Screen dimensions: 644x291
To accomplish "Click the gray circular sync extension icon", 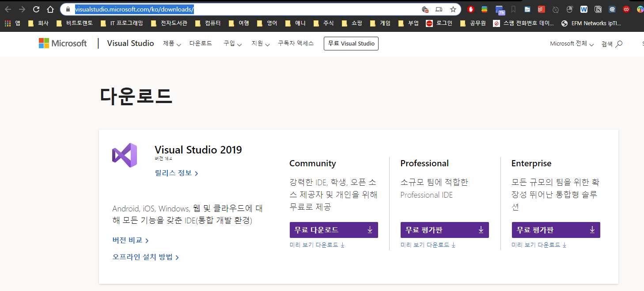I will click(x=556, y=9).
